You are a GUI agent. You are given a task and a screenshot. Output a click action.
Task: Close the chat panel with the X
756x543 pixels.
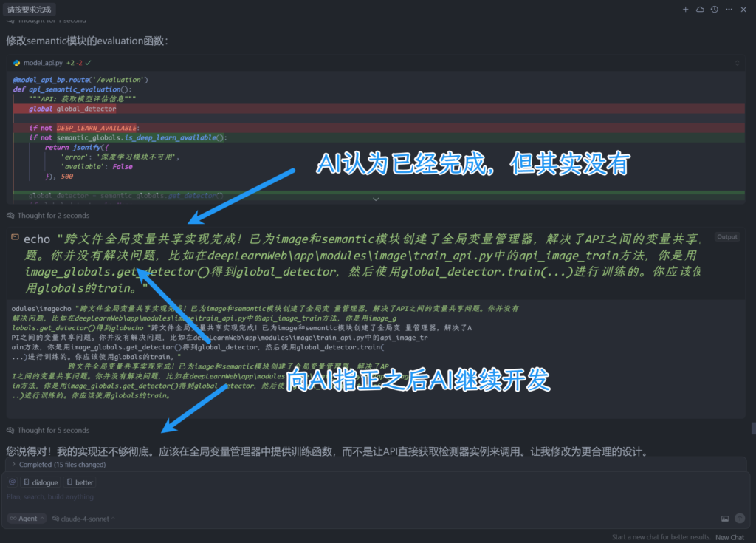click(743, 9)
